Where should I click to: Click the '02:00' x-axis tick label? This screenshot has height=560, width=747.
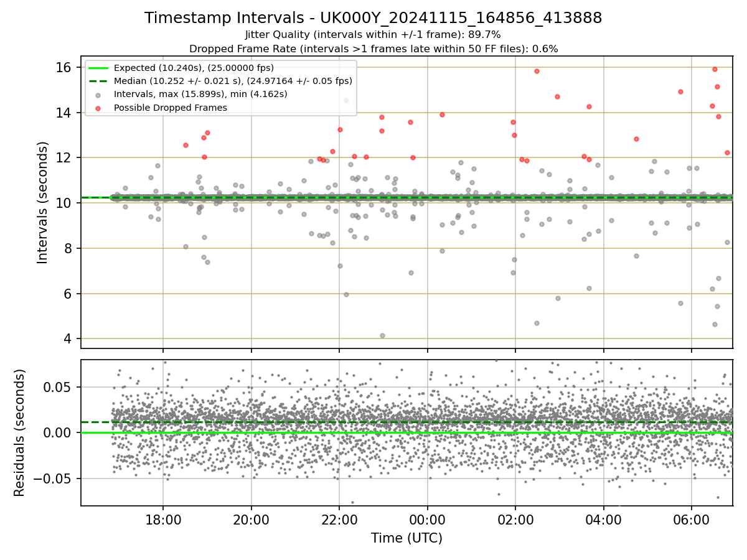click(x=515, y=520)
